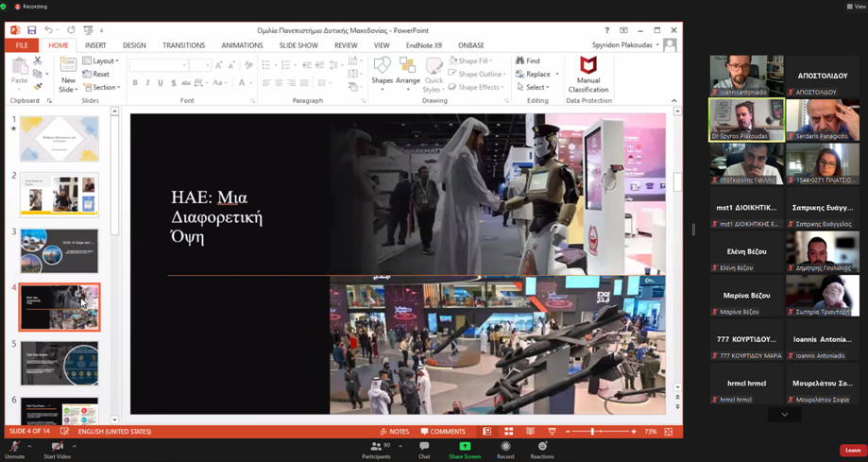Viewport: 868px width, 462px height.
Task: Open Zoom Reactions menu
Action: pyautogui.click(x=542, y=450)
